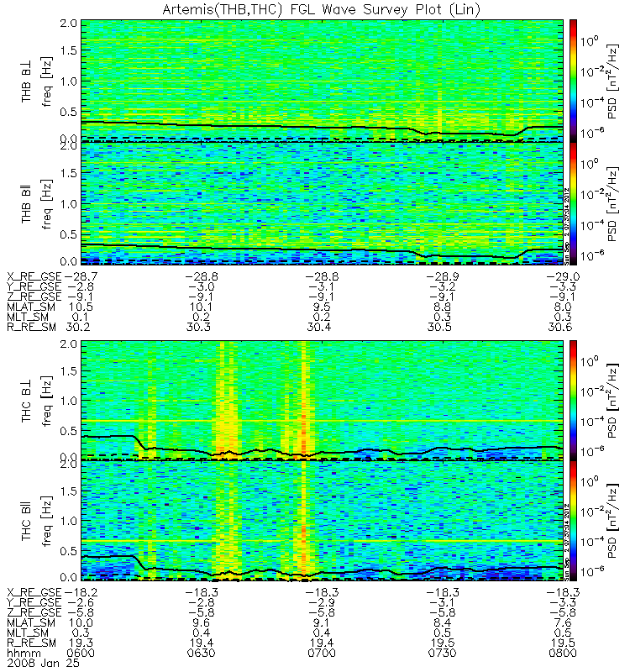Click the MLAT_SM value '10.0'

[80, 623]
